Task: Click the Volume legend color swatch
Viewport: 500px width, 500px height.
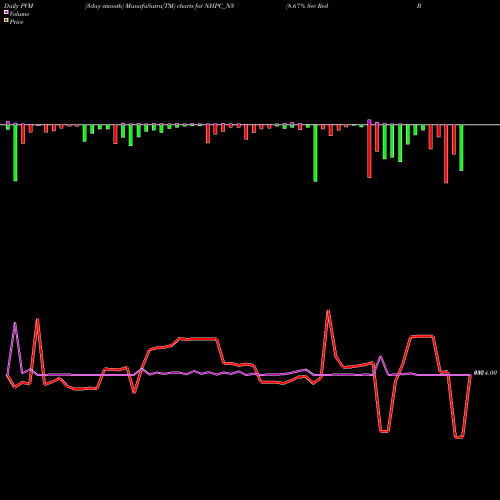Action: click(6, 12)
